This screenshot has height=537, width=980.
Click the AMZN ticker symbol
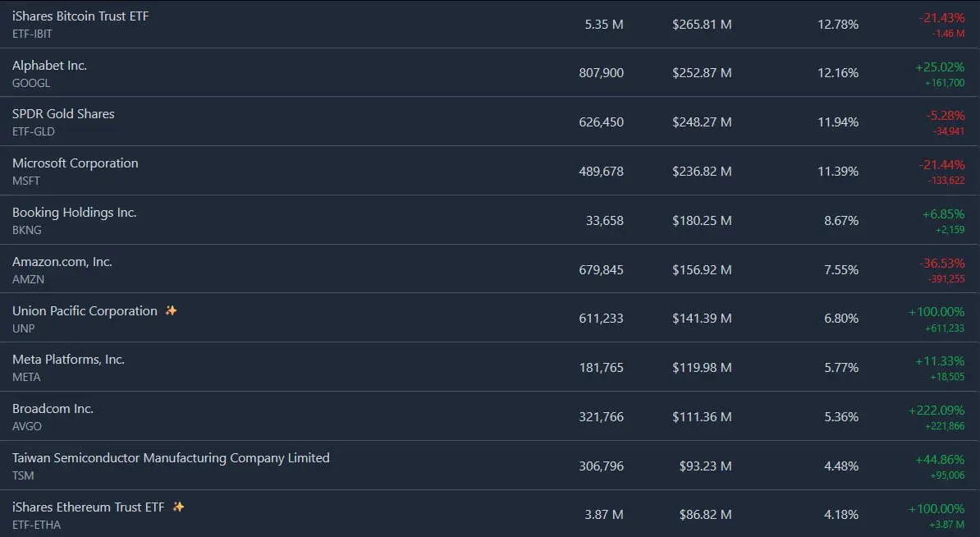tap(29, 279)
